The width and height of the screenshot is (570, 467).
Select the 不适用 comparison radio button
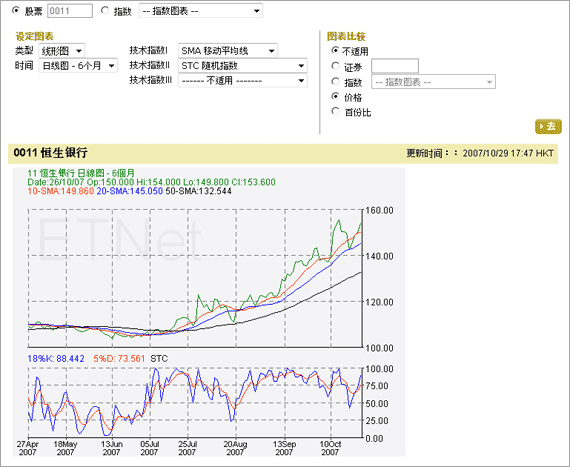coord(335,51)
